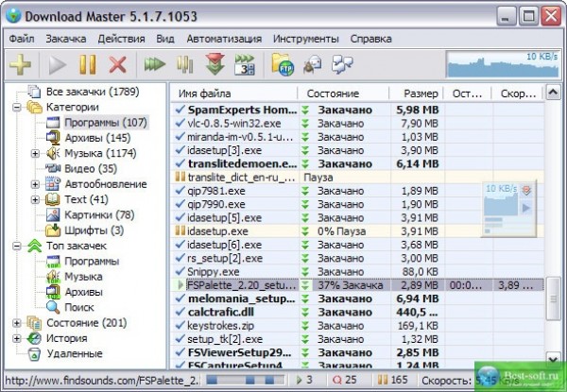Open the FTP Explorer toolbar icon

pyautogui.click(x=282, y=64)
